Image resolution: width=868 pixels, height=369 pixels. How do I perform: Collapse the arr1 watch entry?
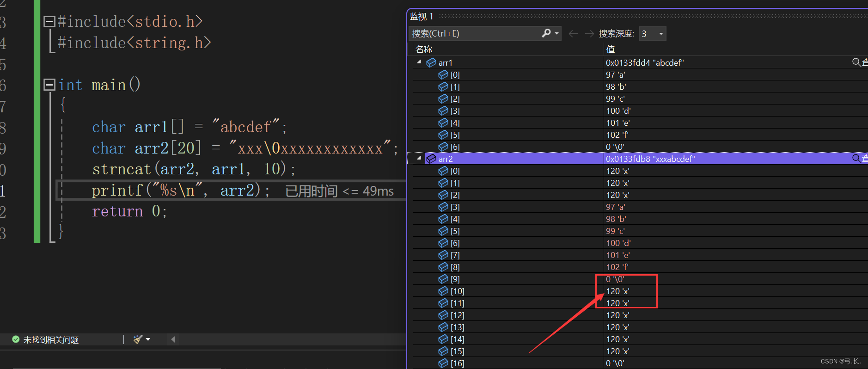click(x=419, y=62)
